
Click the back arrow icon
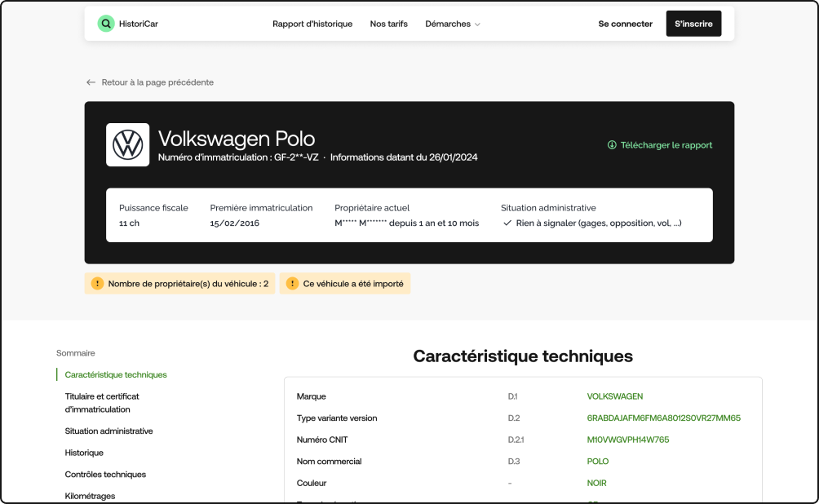[91, 82]
